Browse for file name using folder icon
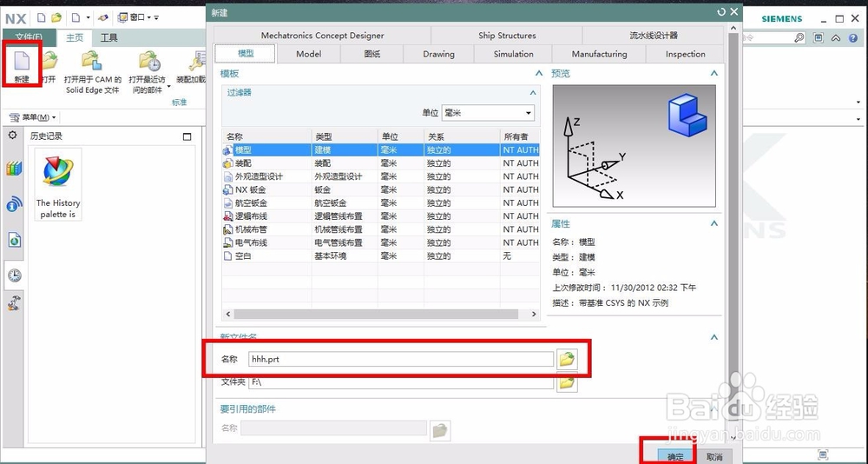868x464 pixels. pyautogui.click(x=567, y=359)
